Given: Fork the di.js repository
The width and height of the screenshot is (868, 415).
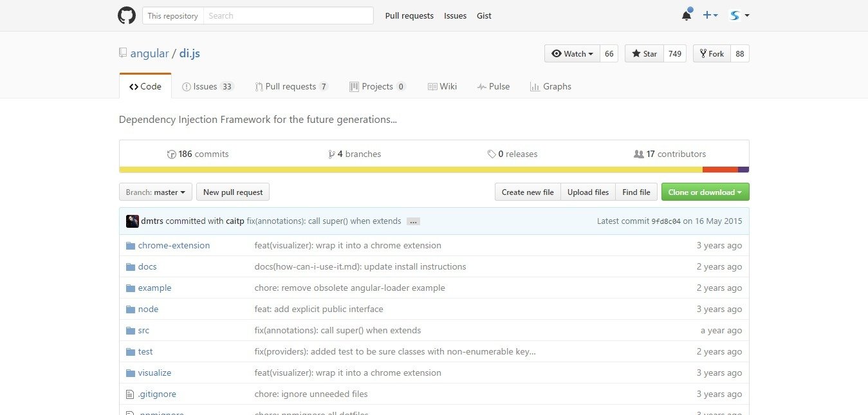Looking at the screenshot, I should [x=712, y=53].
